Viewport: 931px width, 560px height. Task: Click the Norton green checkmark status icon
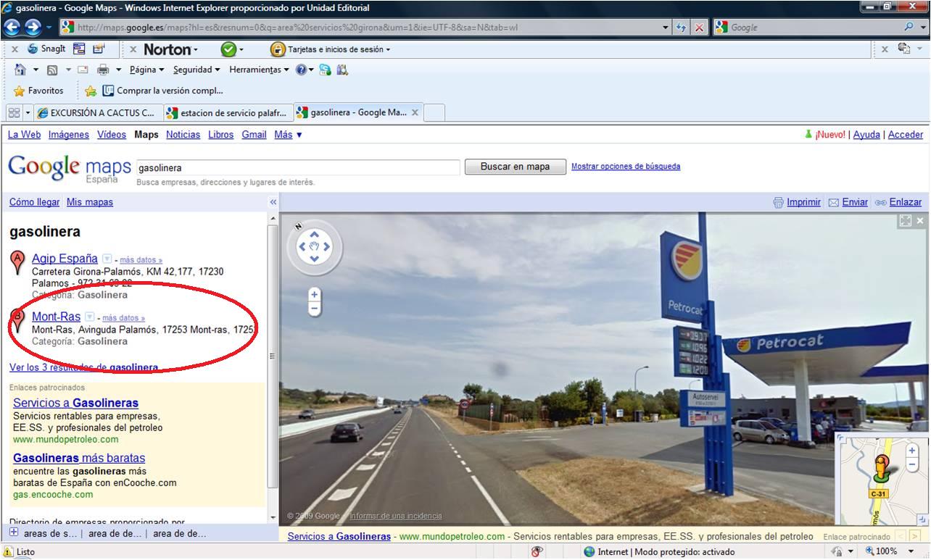pos(228,49)
